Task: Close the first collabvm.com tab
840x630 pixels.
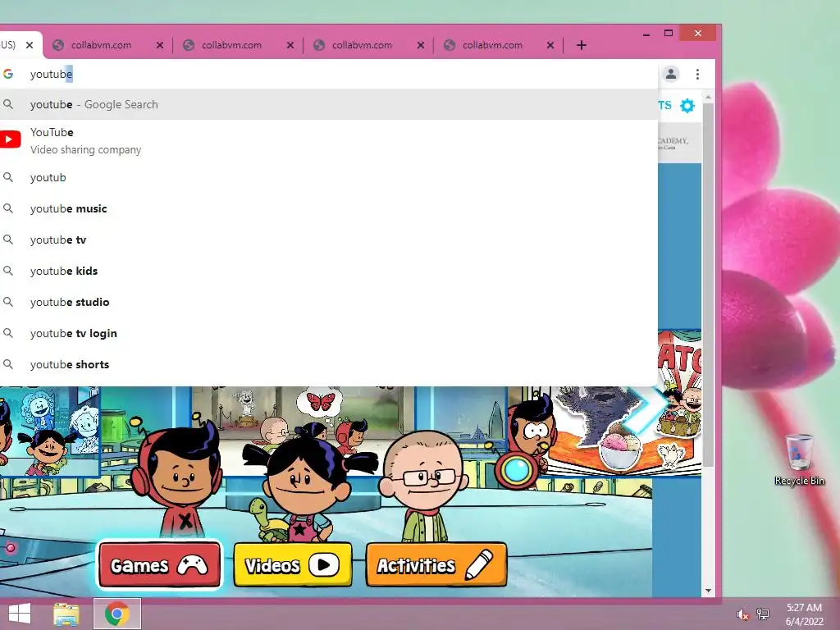Action: tap(160, 46)
